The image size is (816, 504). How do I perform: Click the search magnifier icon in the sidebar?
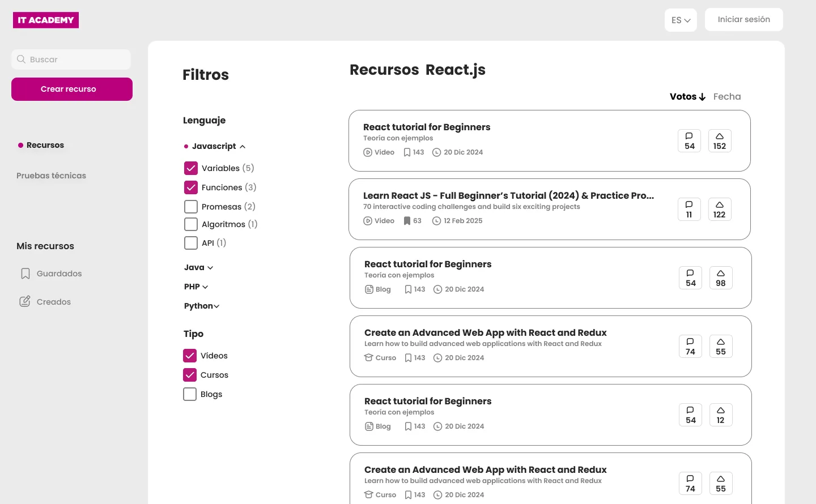click(21, 59)
